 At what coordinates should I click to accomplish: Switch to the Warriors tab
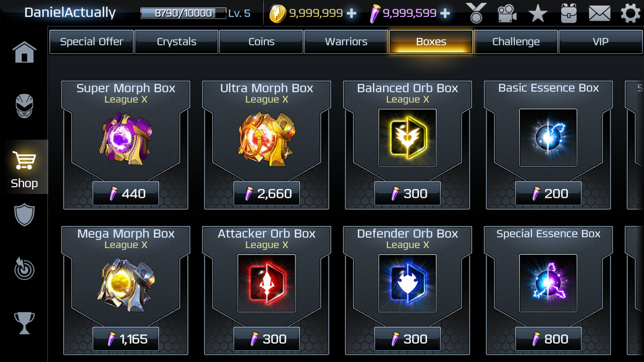(346, 42)
